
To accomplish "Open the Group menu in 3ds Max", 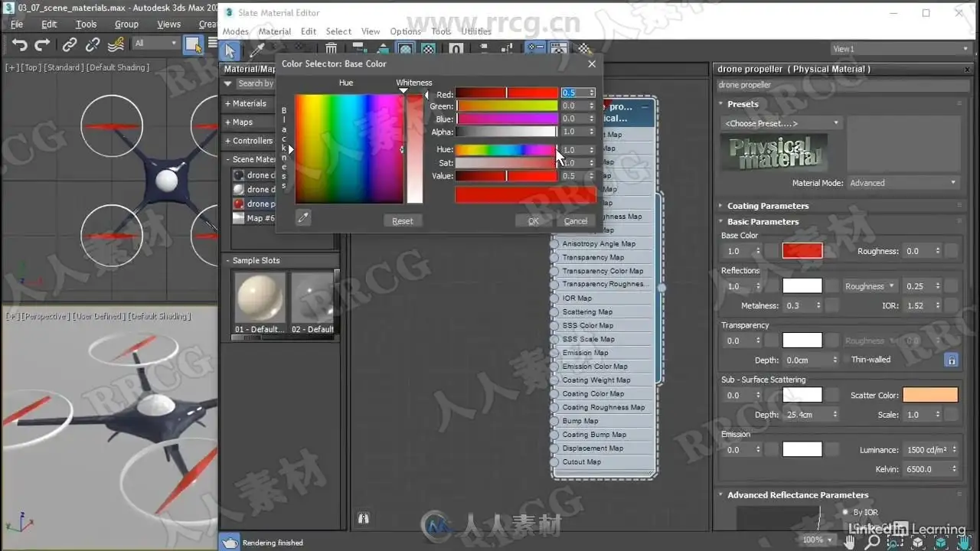I will tap(126, 24).
